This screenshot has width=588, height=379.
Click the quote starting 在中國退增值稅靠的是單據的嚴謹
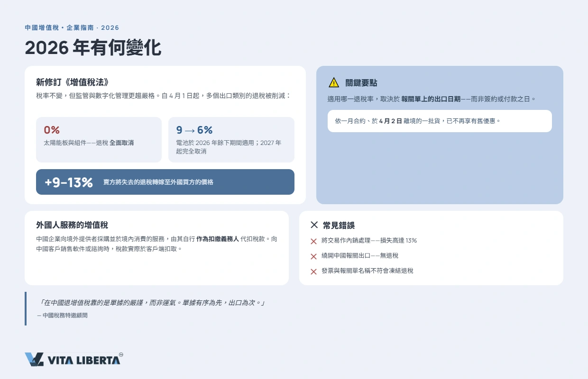pyautogui.click(x=152, y=302)
